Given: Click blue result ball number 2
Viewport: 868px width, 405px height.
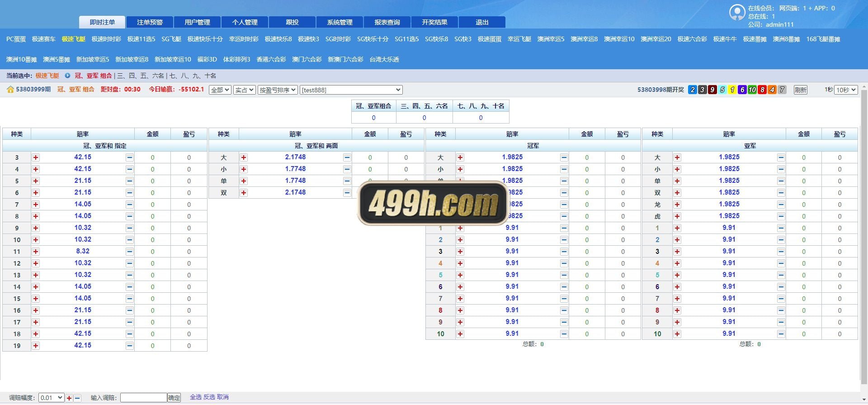Looking at the screenshot, I should pos(693,90).
